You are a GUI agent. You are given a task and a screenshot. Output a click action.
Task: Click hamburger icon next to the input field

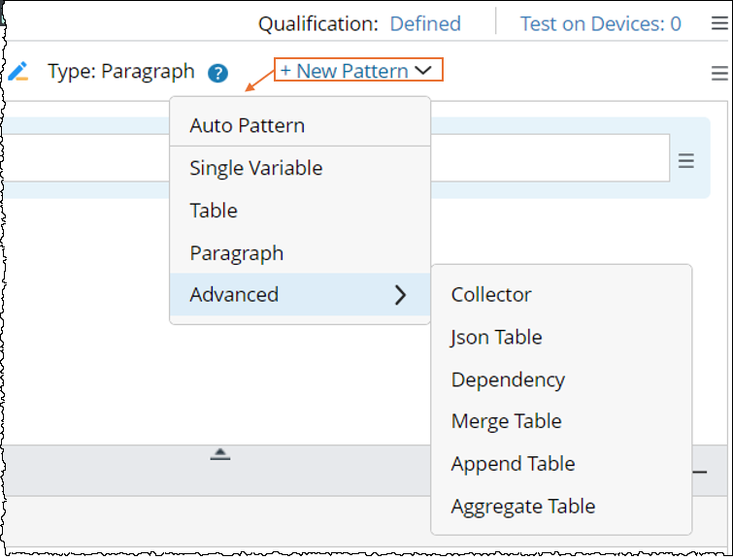(686, 161)
